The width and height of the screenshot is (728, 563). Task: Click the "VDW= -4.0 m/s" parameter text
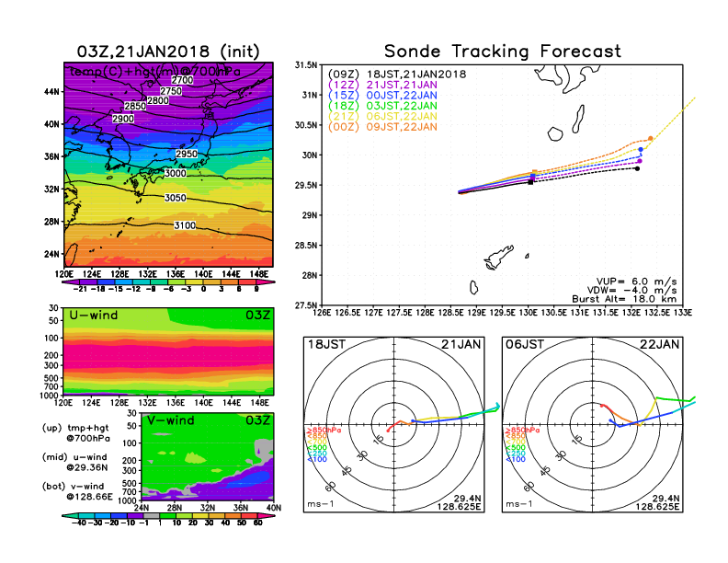631,291
